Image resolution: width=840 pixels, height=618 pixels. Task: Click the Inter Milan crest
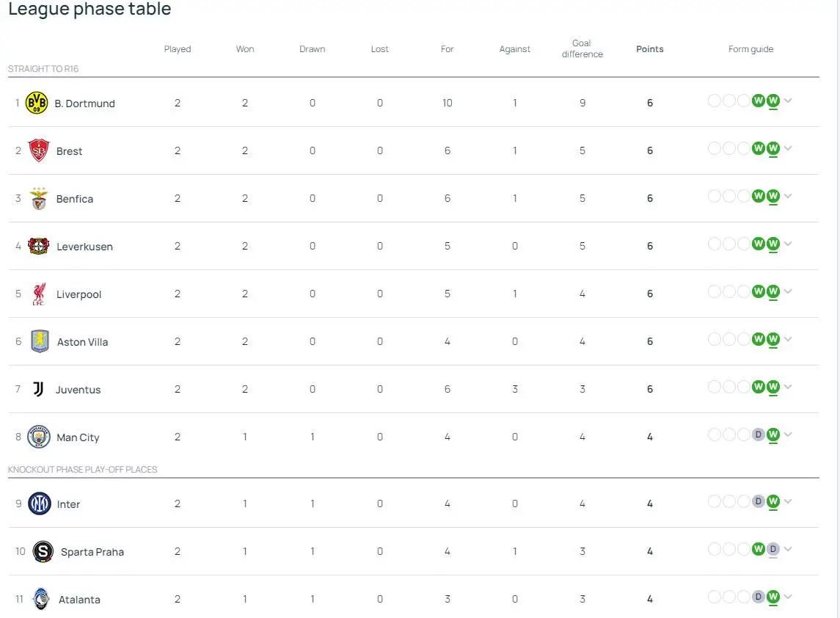pyautogui.click(x=39, y=504)
